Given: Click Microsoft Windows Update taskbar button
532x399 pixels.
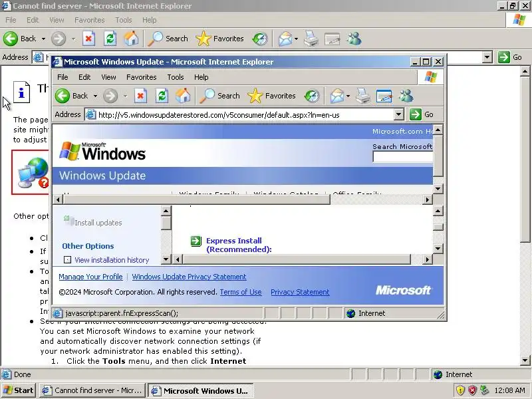Looking at the screenshot, I should coord(201,390).
